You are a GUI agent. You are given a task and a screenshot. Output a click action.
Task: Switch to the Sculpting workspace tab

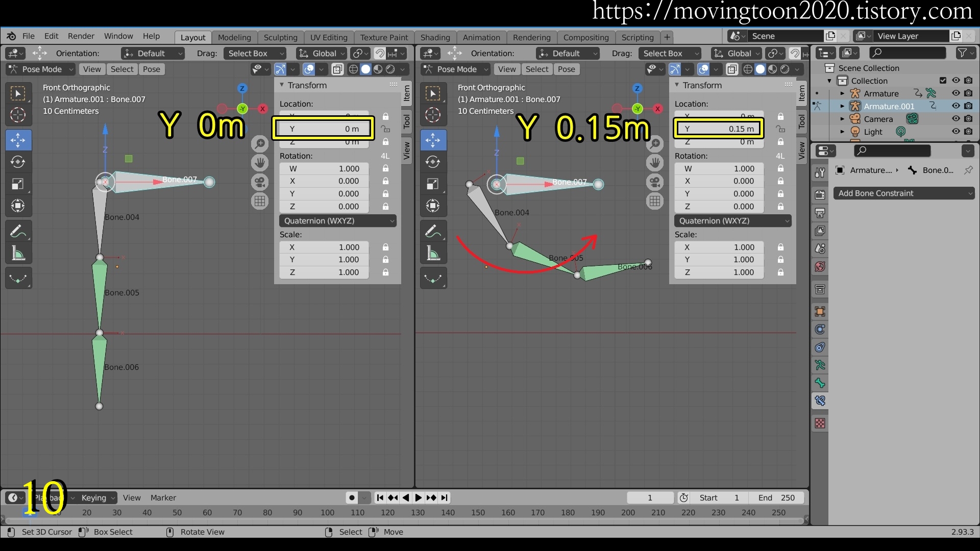[x=280, y=37]
